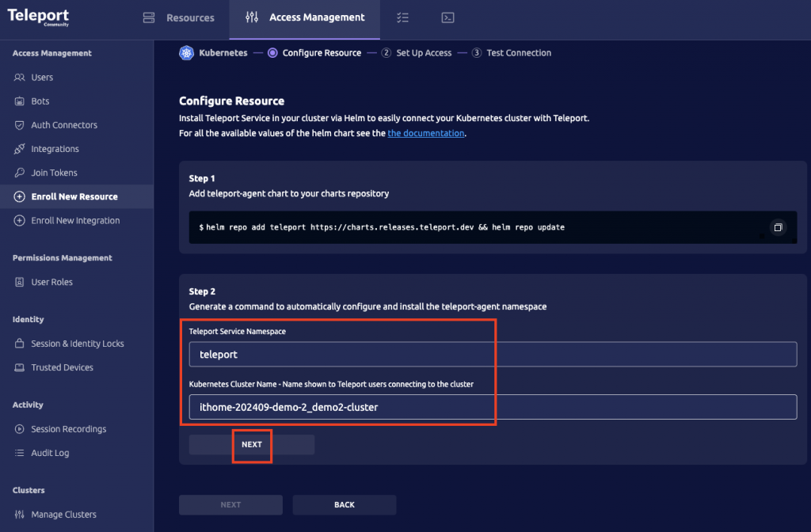Viewport: 811px width, 532px height.
Task: Click the Enroll New Resource plus icon
Action: [x=19, y=196]
